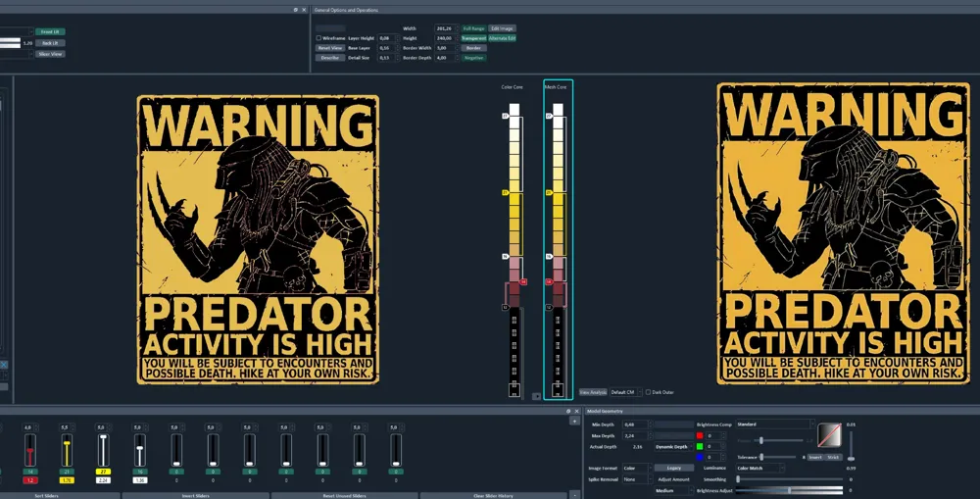Remove a slider with the minus button
Screen dimensions: 980x499
[x=574, y=495]
